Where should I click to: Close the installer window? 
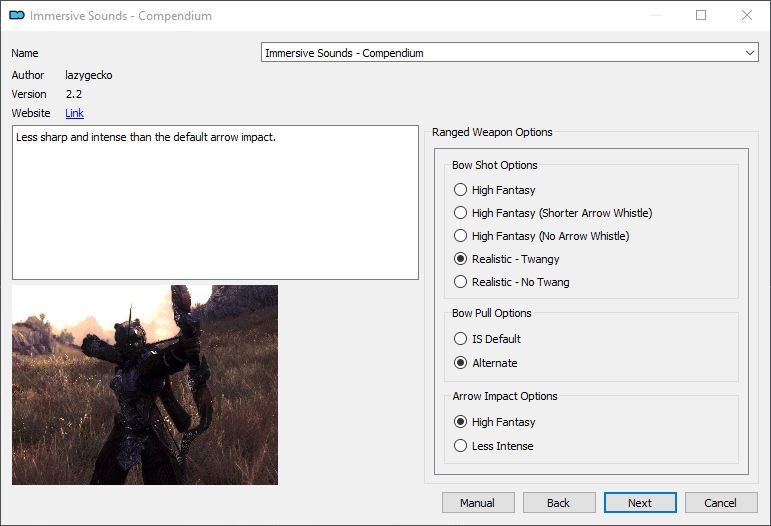pos(747,15)
